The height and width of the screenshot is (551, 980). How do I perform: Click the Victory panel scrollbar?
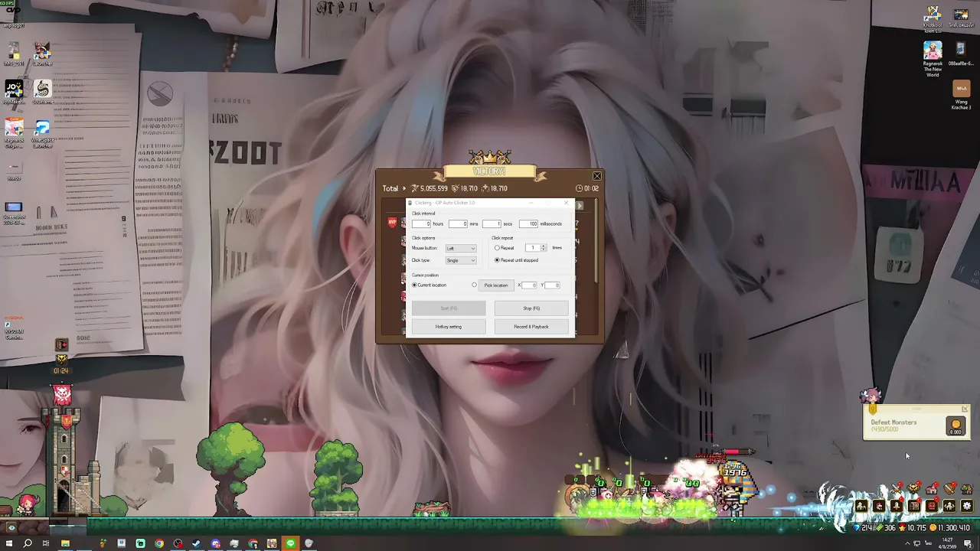pos(596,240)
